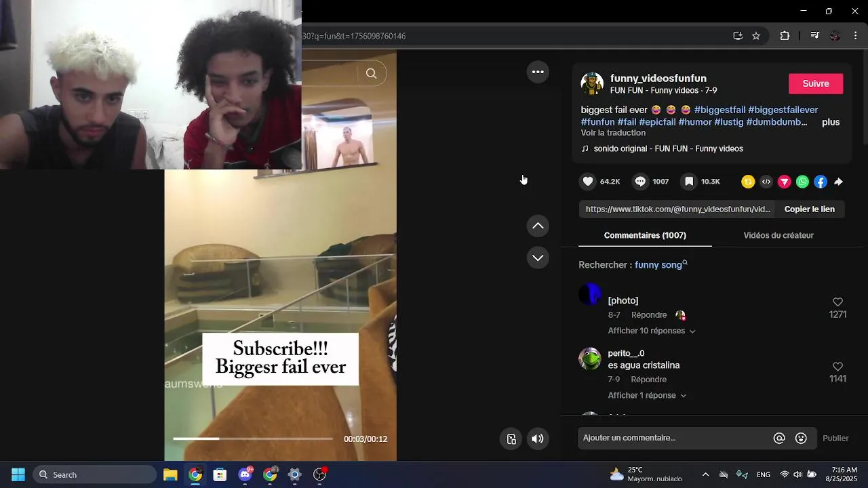
Task: Switch to Commentaires (1007) tab
Action: click(x=645, y=235)
